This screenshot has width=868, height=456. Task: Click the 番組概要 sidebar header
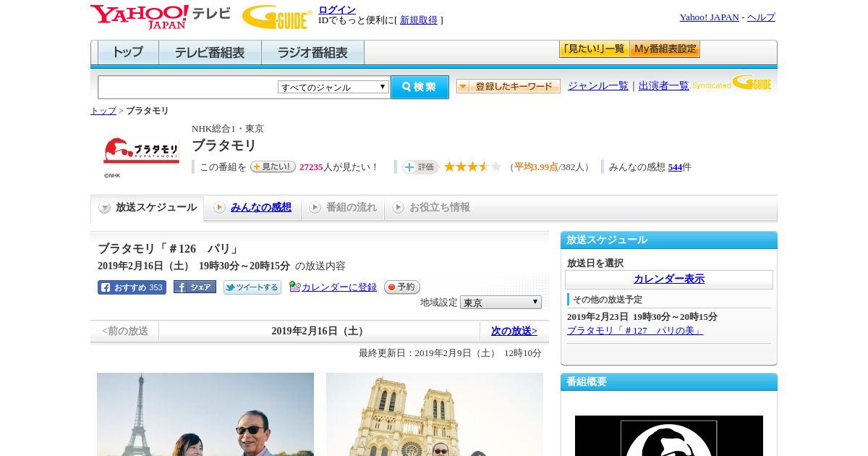coord(669,382)
